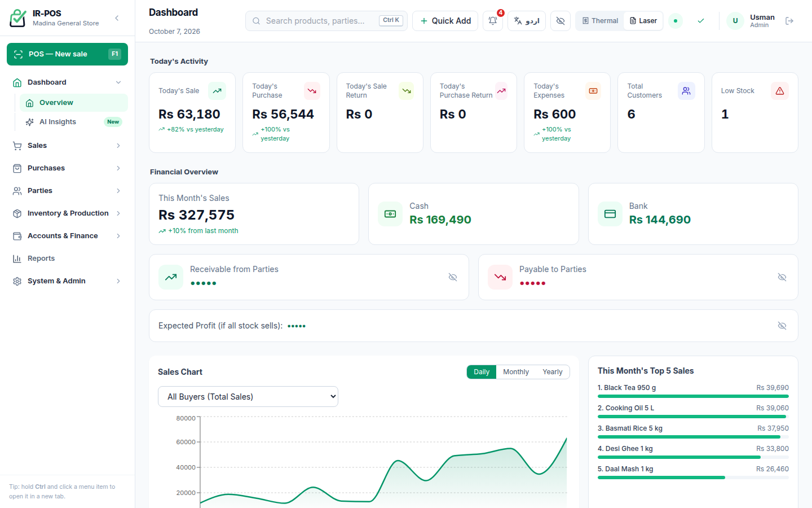This screenshot has width=812, height=508.
Task: Select Daily chart view
Action: 482,372
